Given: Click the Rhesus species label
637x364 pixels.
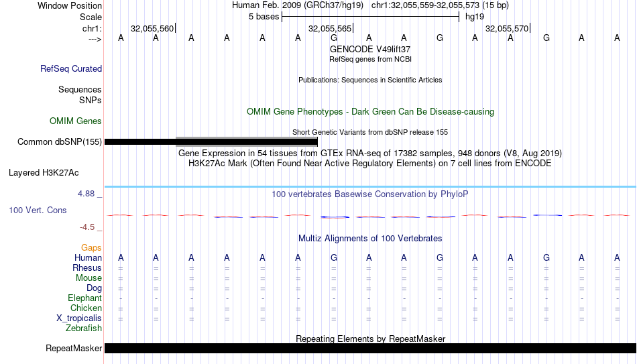Looking at the screenshot, I should [x=87, y=268].
